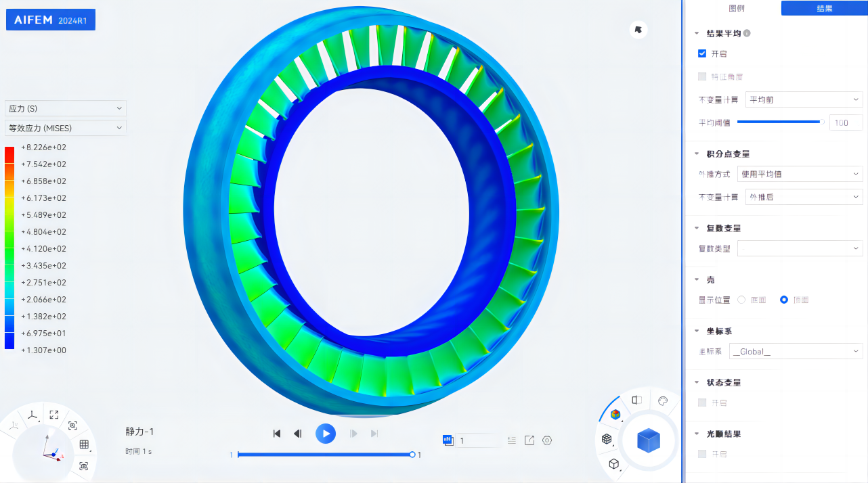Collapse the 光顺结果 section
Screen dimensions: 868x483
697,434
